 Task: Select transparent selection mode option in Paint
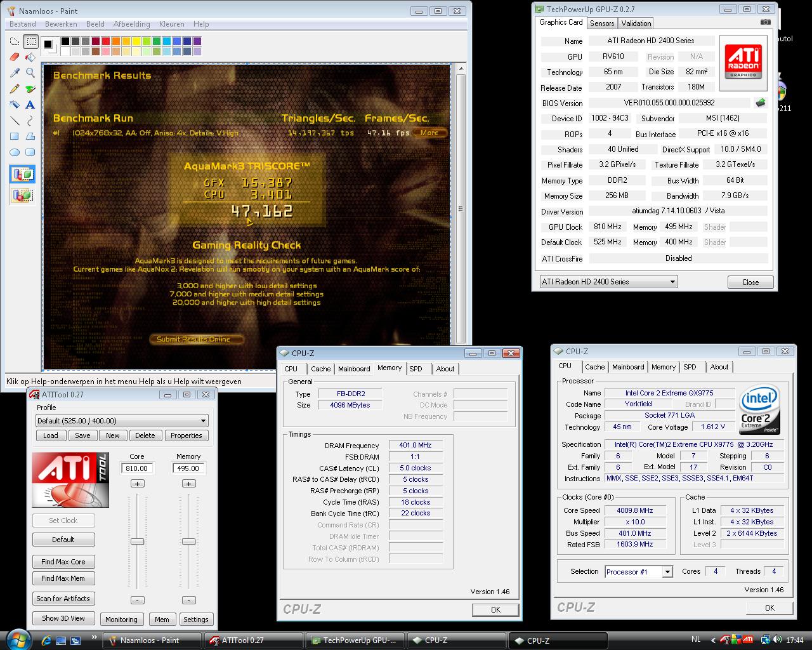coord(22,195)
